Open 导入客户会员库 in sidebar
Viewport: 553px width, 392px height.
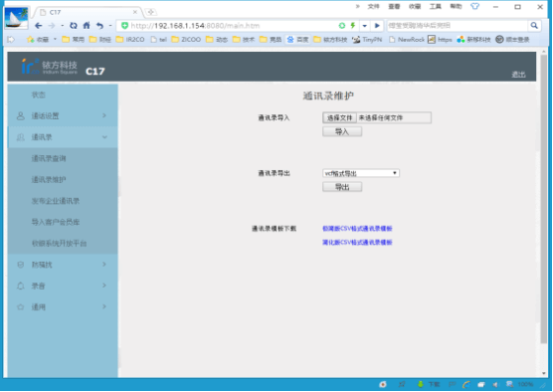pyautogui.click(x=63, y=222)
